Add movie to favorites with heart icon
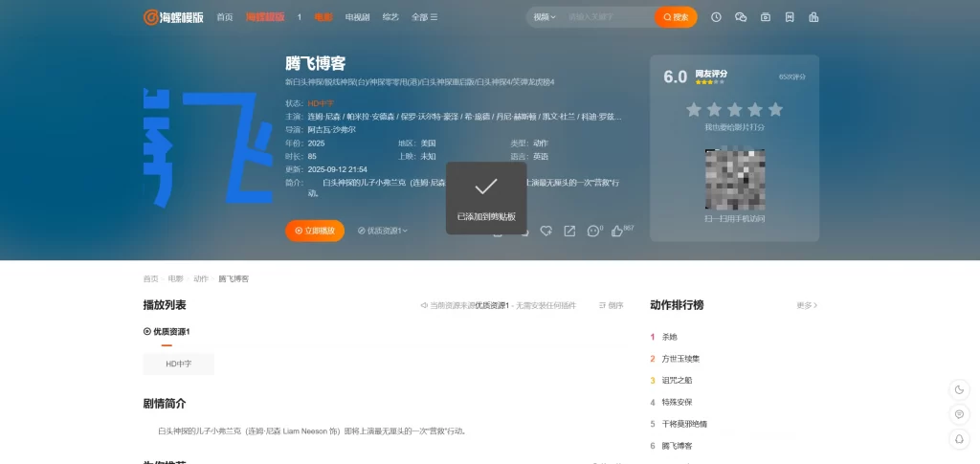 pos(546,232)
